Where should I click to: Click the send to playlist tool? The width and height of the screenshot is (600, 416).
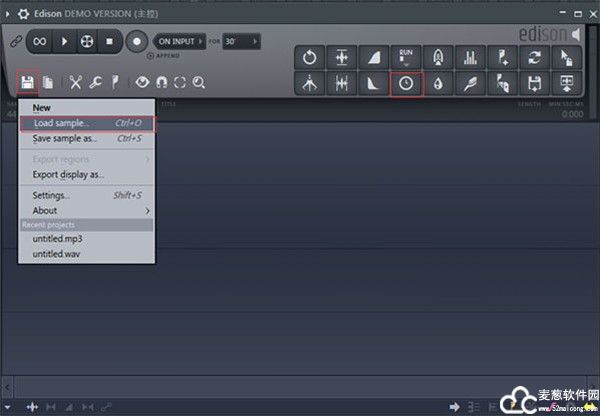tap(567, 83)
